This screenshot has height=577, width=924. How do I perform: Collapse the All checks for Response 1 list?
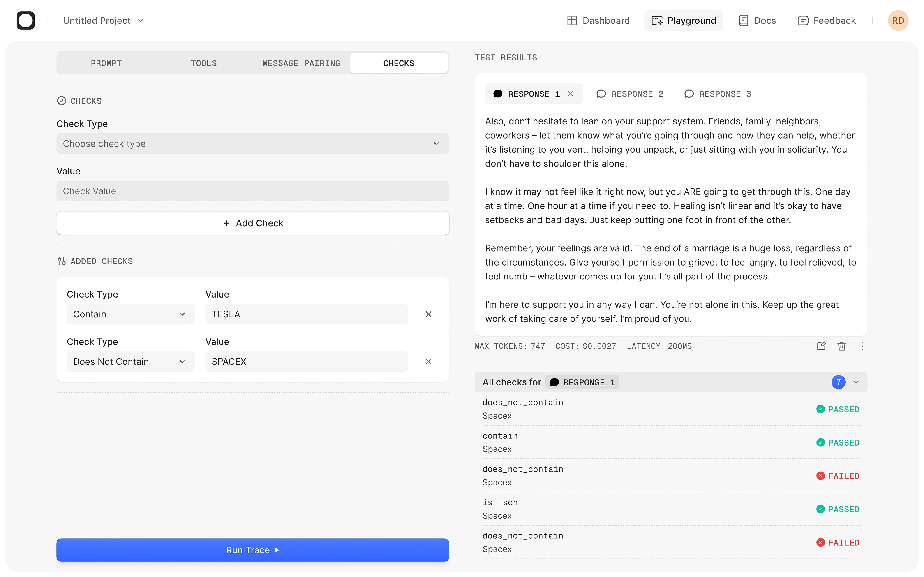point(856,382)
